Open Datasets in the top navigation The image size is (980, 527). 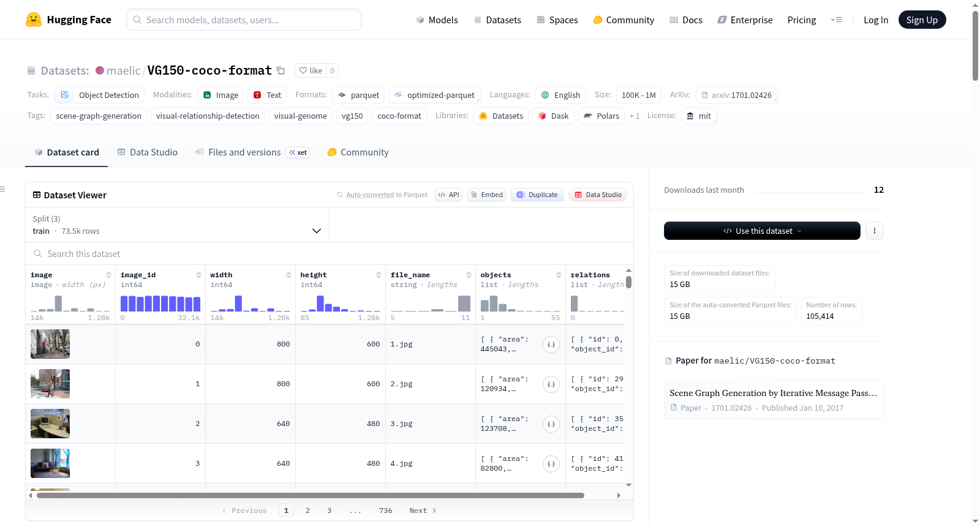coord(497,20)
